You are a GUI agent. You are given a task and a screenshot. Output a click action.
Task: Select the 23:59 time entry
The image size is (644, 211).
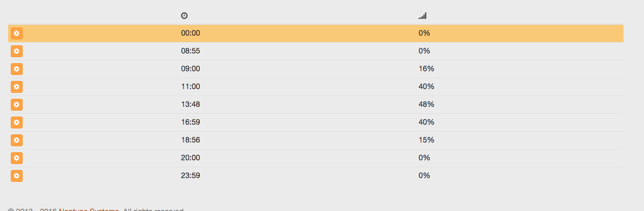point(191,176)
